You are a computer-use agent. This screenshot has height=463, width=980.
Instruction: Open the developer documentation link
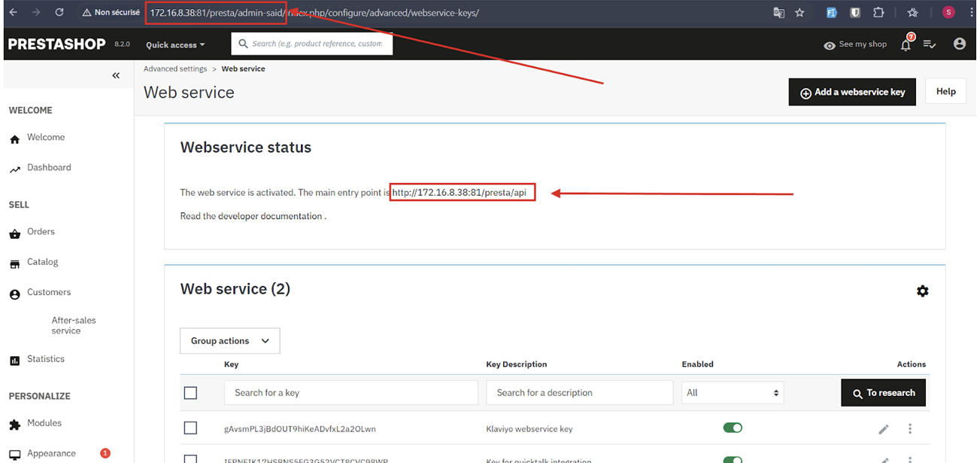point(270,216)
